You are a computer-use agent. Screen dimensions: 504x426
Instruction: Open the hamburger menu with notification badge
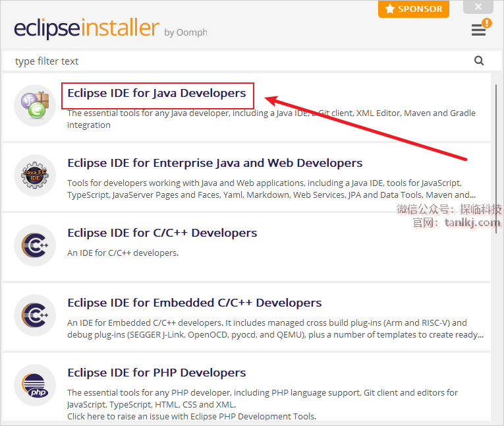(x=478, y=30)
